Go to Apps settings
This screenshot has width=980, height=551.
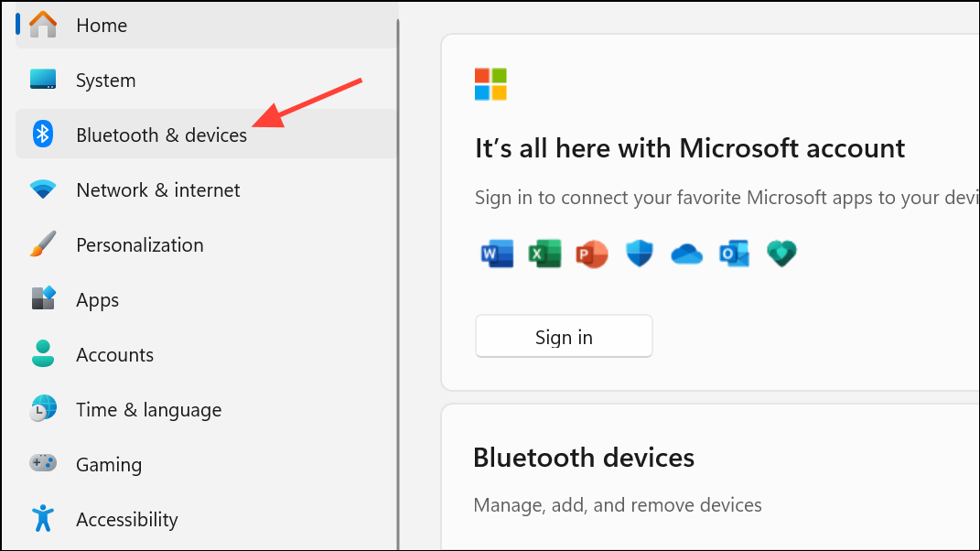pyautogui.click(x=97, y=299)
